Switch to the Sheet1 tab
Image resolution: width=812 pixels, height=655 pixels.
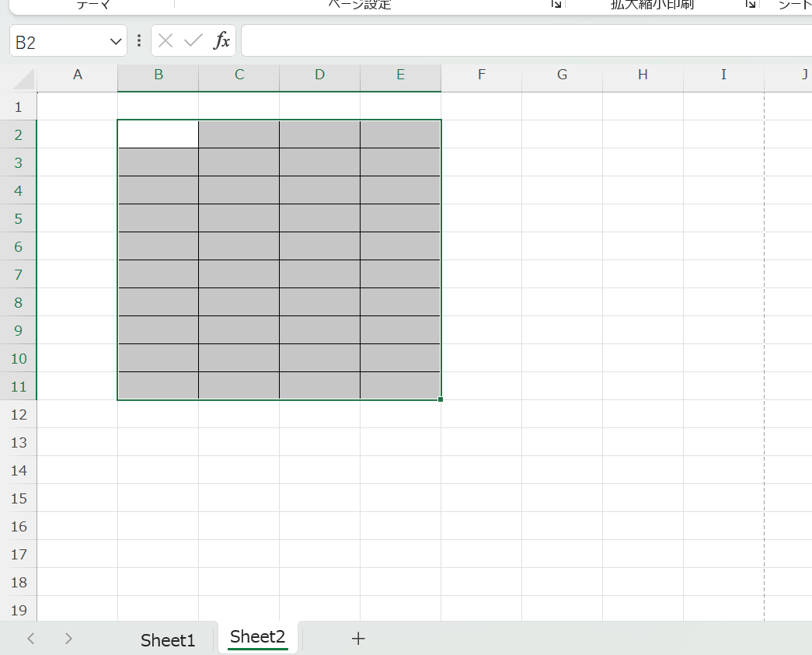tap(168, 639)
